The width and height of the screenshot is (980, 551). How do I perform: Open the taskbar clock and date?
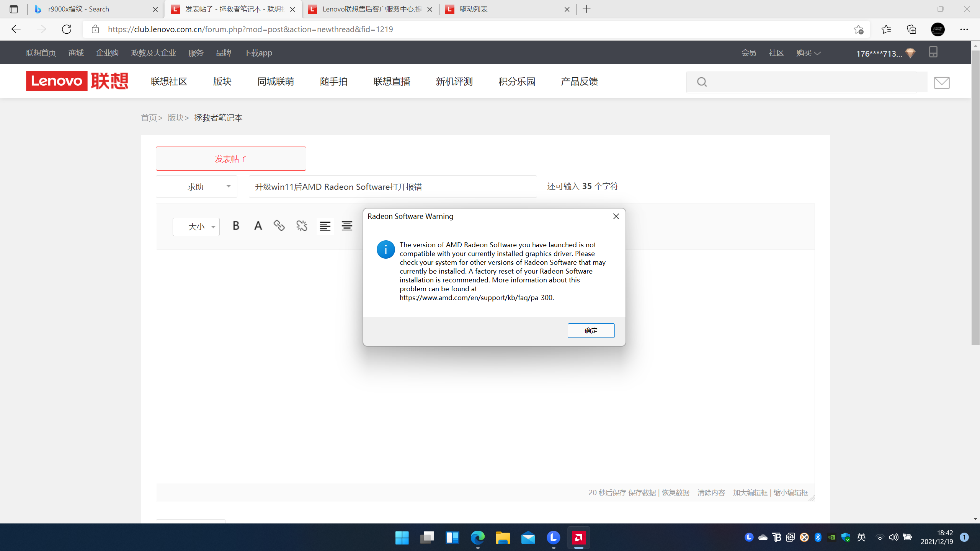point(937,537)
